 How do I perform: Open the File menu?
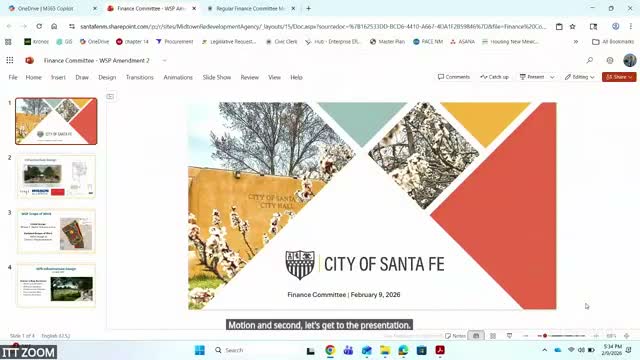[13, 77]
